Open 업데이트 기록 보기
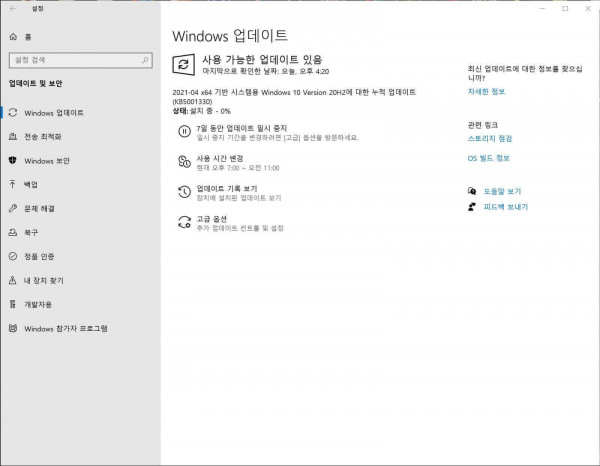600x466 pixels. pos(227,189)
